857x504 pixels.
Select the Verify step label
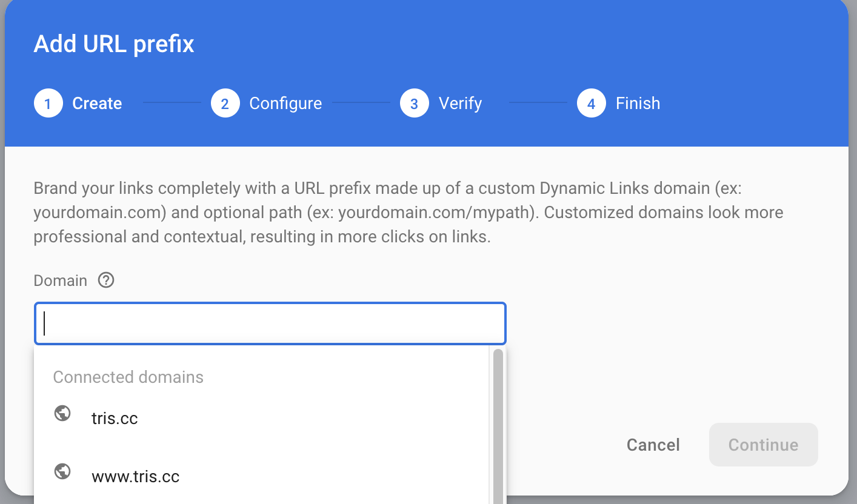pos(461,103)
